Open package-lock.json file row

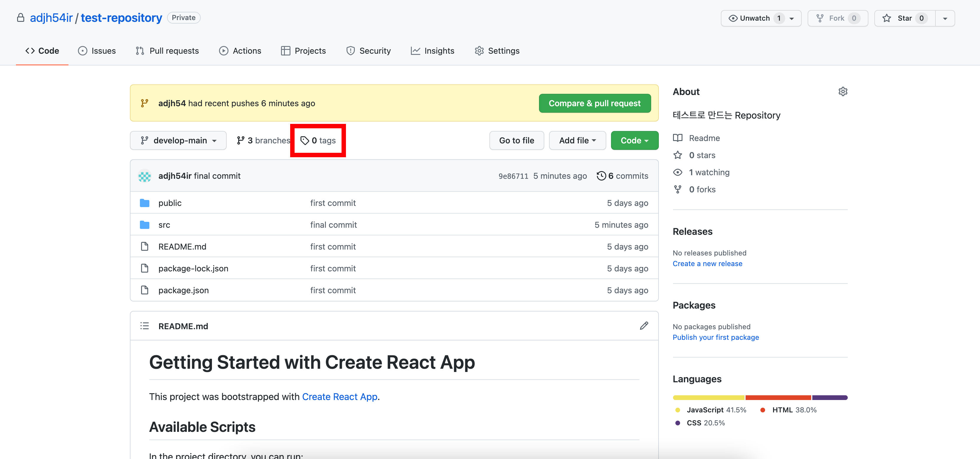pos(193,268)
